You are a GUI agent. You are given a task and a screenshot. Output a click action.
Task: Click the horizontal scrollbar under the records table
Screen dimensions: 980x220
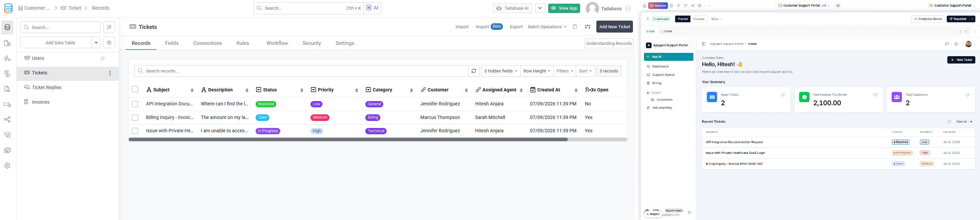(x=348, y=140)
